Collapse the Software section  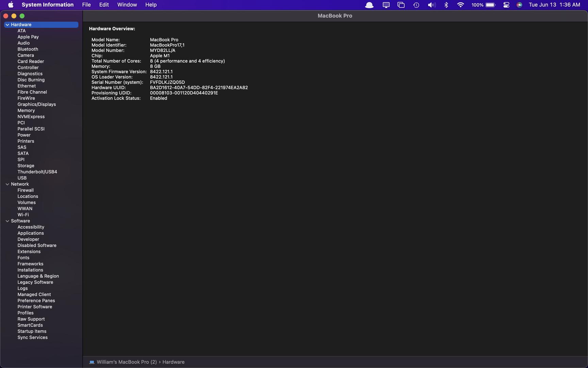[7, 221]
